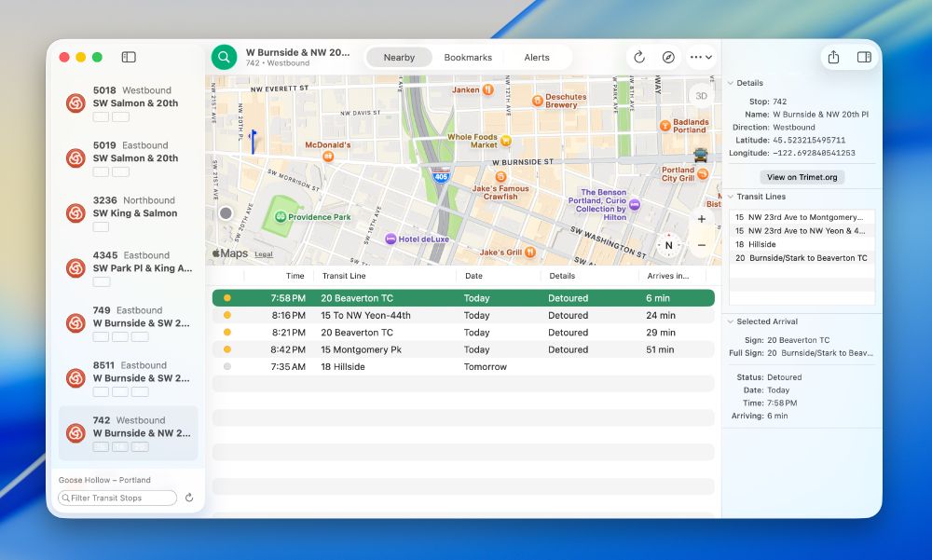Zoom in the map with plus button
This screenshot has height=560, width=932.
pos(702,219)
